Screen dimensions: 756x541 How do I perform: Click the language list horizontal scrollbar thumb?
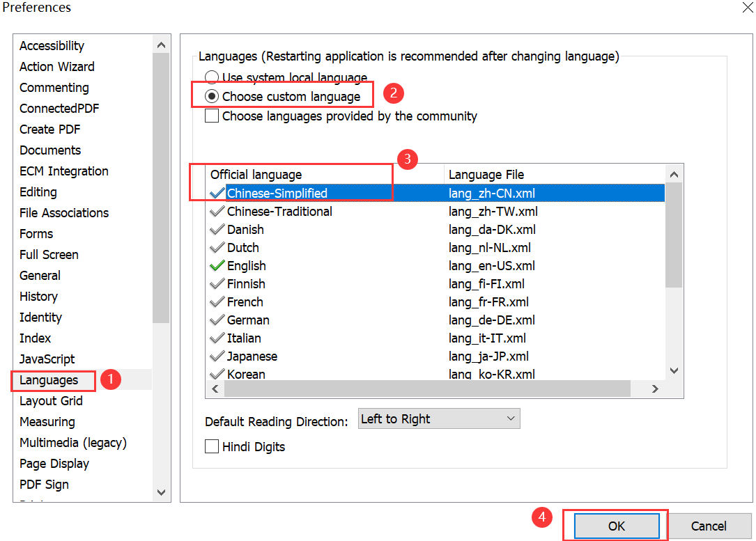(427, 389)
